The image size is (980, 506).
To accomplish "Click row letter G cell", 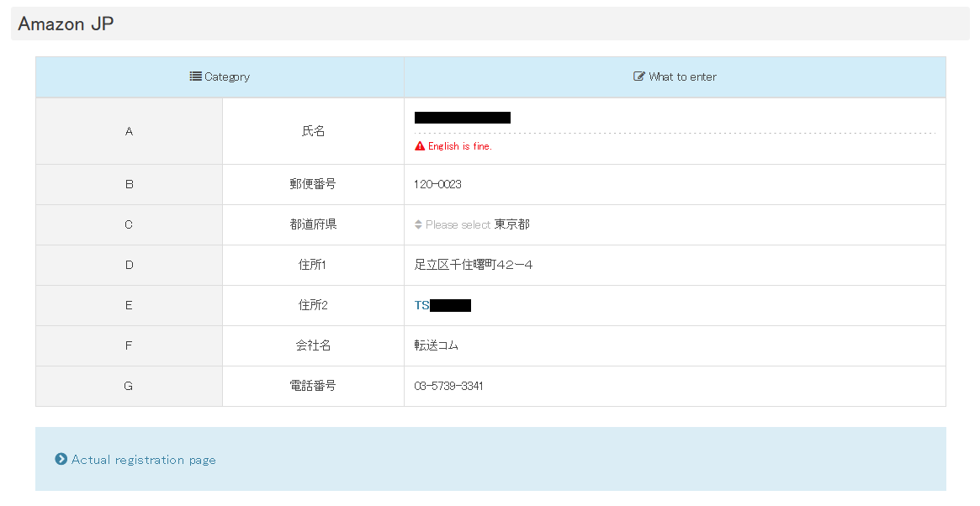I will pos(129,386).
